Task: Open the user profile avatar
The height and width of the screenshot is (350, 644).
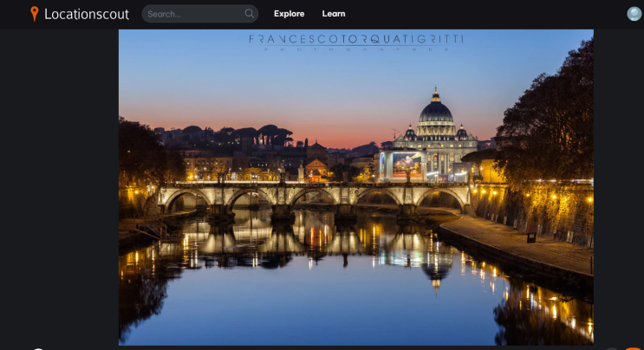Action: pos(634,14)
